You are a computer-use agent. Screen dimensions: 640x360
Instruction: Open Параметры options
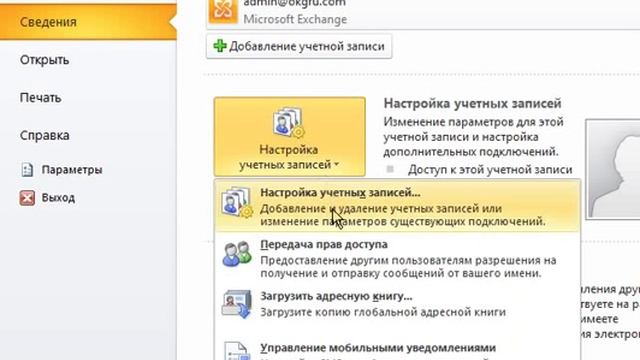coord(72,170)
